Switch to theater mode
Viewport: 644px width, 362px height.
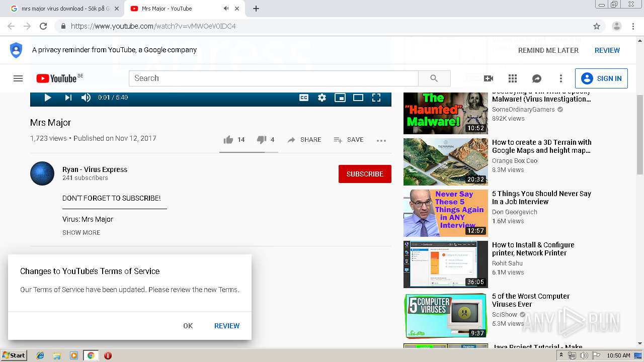tap(358, 98)
